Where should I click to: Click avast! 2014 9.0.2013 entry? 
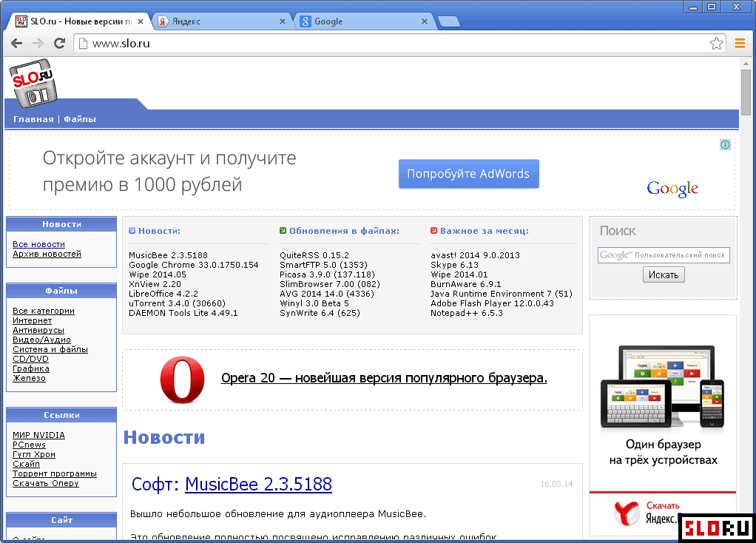[475, 255]
